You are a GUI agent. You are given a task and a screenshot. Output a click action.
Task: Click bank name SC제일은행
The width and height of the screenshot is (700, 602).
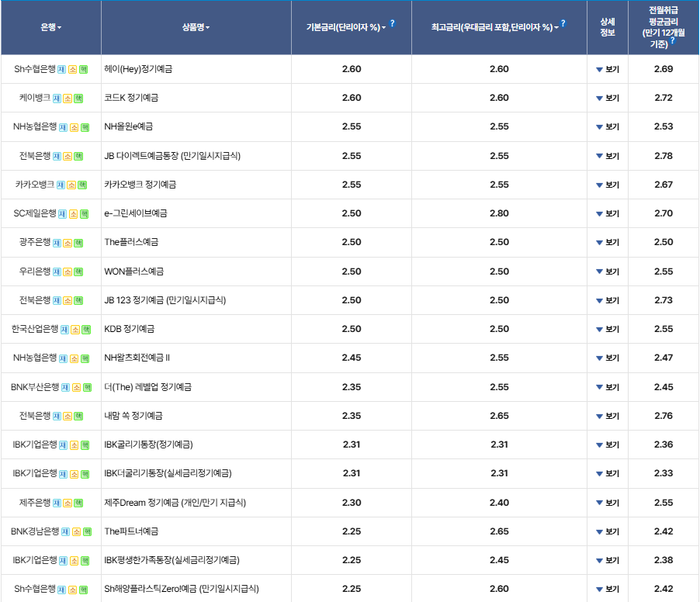[x=35, y=213]
